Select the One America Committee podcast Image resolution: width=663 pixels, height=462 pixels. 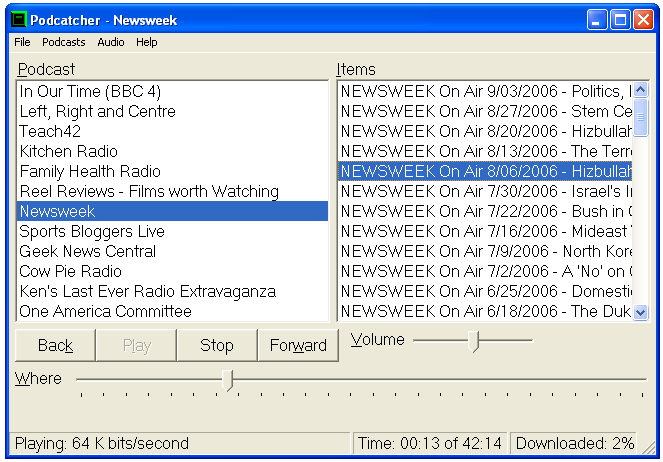tap(173, 311)
